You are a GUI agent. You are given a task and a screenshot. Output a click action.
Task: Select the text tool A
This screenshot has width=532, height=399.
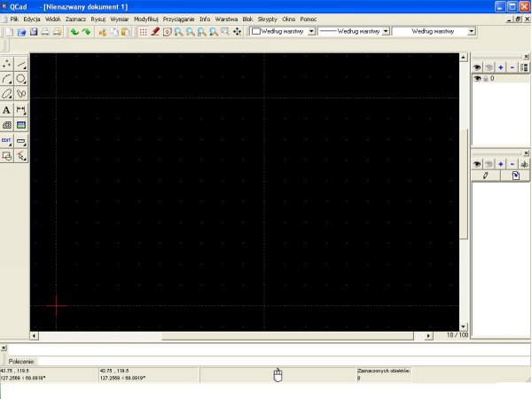(x=7, y=110)
